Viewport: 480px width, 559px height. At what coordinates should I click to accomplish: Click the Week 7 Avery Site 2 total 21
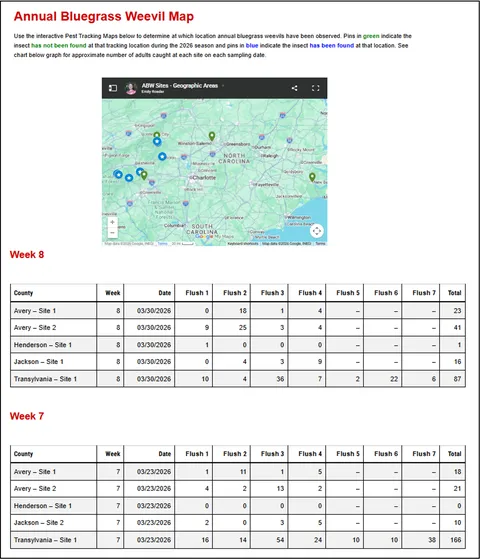pyautogui.click(x=458, y=488)
